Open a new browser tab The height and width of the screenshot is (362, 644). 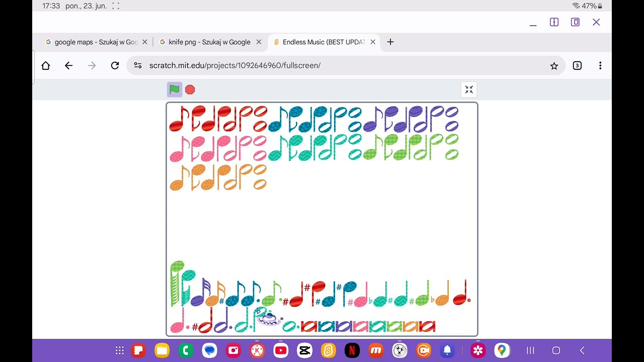click(x=390, y=42)
